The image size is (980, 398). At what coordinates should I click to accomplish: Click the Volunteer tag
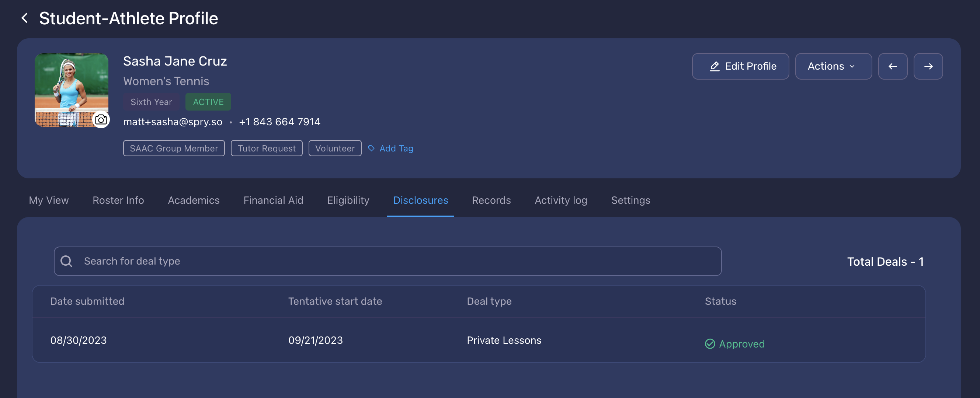pos(335,148)
